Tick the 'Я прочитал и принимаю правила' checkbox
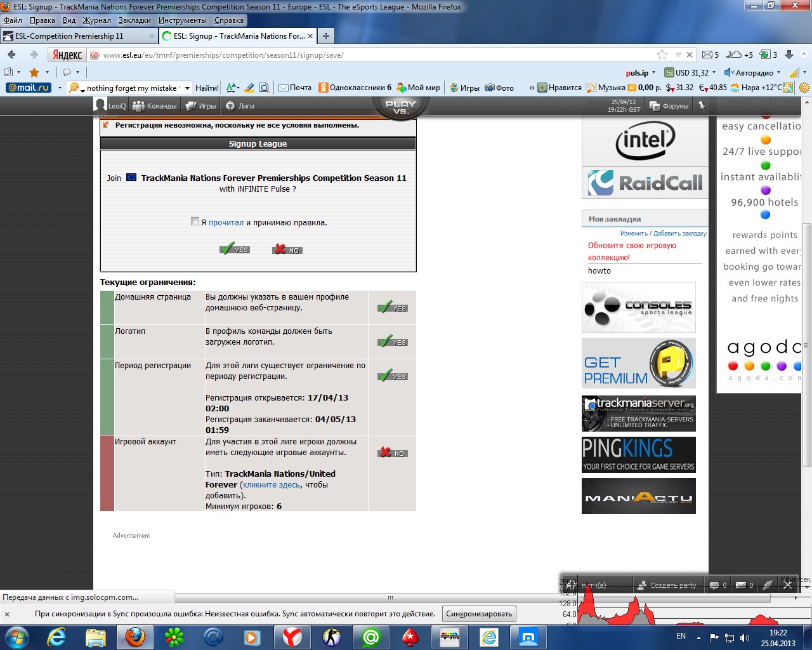Screen dimensions: 812x650 (x=195, y=222)
